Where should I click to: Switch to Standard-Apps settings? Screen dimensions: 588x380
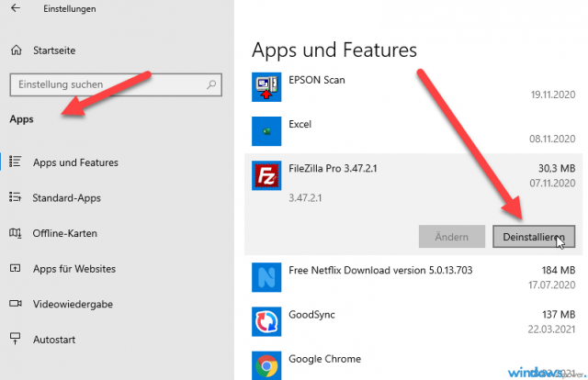pyautogui.click(x=67, y=197)
